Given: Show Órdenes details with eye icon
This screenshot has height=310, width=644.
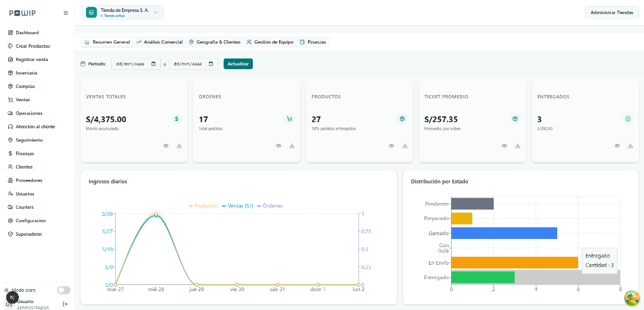Looking at the screenshot, I should 279,146.
